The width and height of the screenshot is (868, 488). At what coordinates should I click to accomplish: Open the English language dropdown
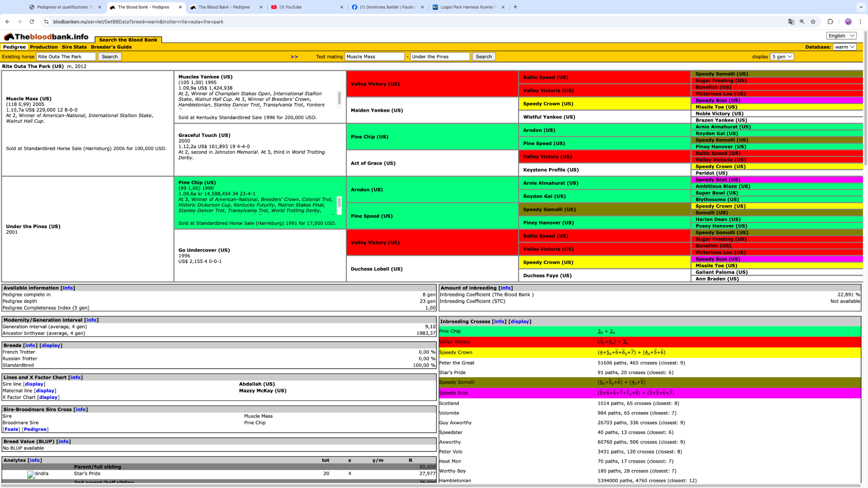[x=841, y=36]
